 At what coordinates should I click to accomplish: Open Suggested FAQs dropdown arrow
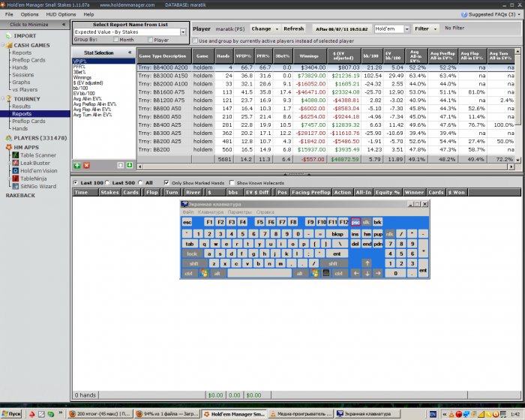519,14
